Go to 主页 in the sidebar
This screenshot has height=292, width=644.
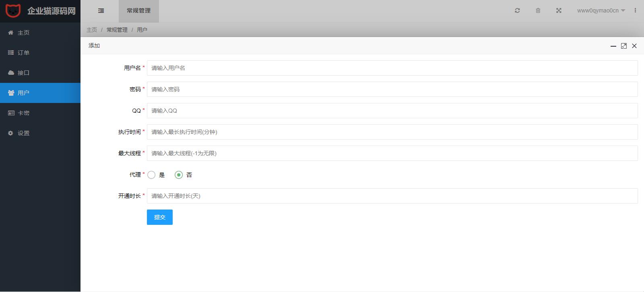[40, 33]
